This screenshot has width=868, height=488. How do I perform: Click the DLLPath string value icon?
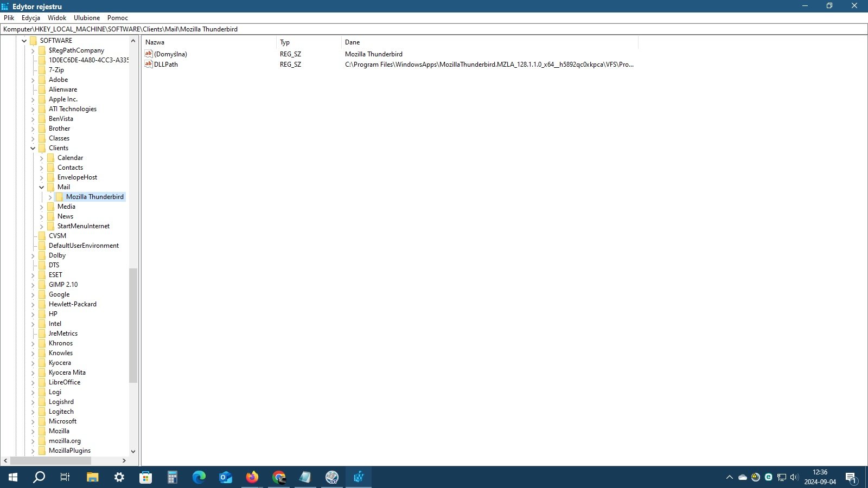click(x=149, y=64)
